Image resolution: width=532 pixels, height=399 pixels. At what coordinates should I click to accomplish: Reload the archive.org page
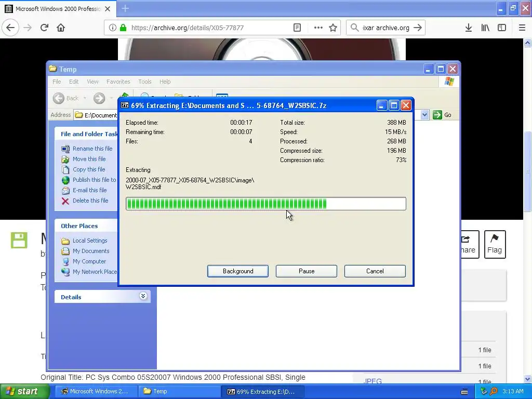(44, 28)
